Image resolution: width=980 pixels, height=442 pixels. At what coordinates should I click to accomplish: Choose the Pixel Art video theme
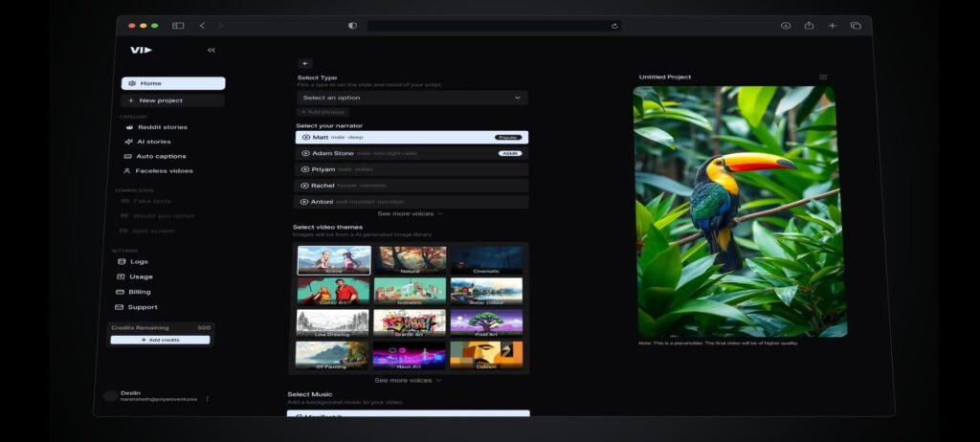(487, 323)
